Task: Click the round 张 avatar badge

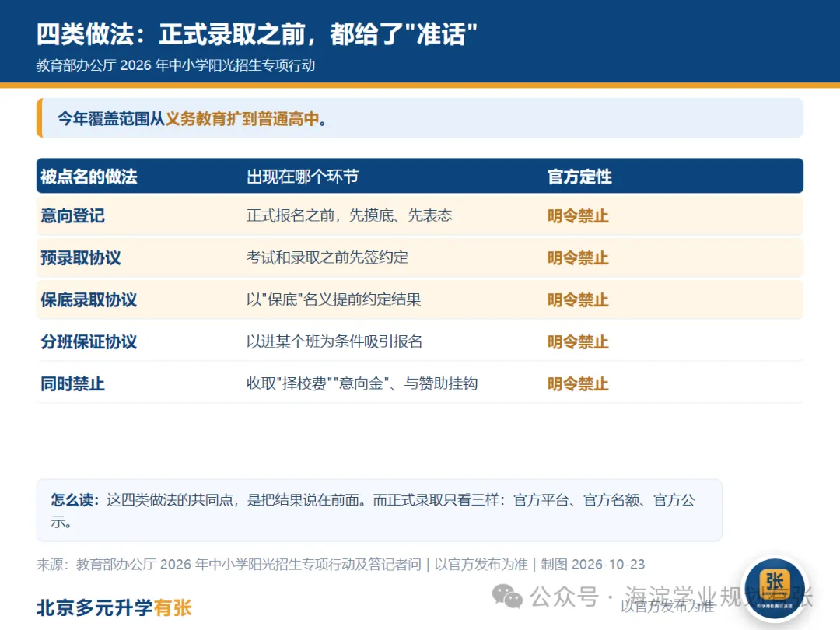Action: [775, 588]
